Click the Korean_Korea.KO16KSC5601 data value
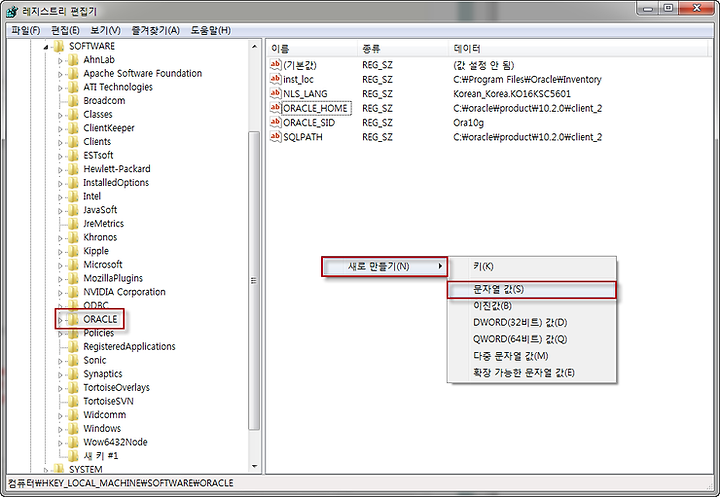Image resolution: width=720 pixels, height=497 pixels. pyautogui.click(x=512, y=94)
